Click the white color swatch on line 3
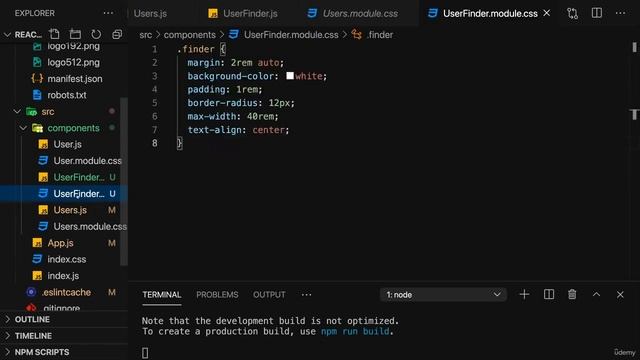Screen dimensions: 640x360 [290, 76]
